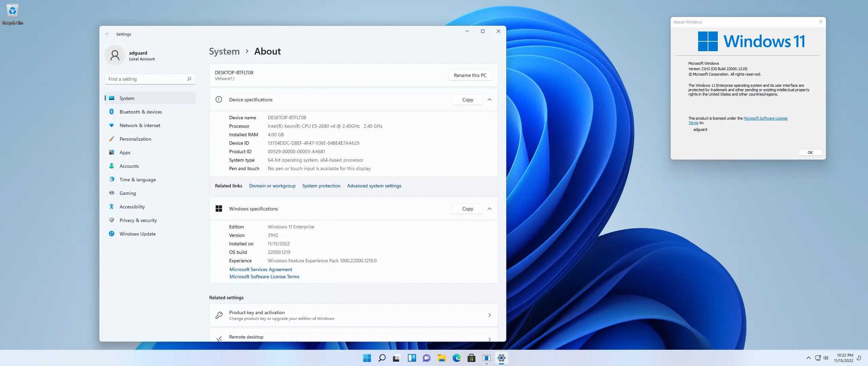Launch Microsoft Edge from taskbar
Image resolution: width=868 pixels, height=366 pixels.
click(457, 358)
